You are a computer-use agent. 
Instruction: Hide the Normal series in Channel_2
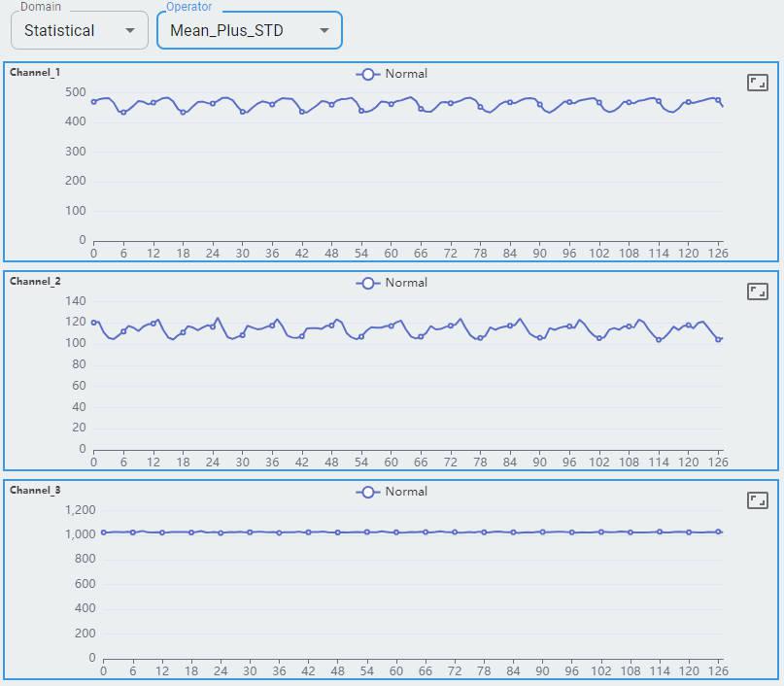point(392,283)
